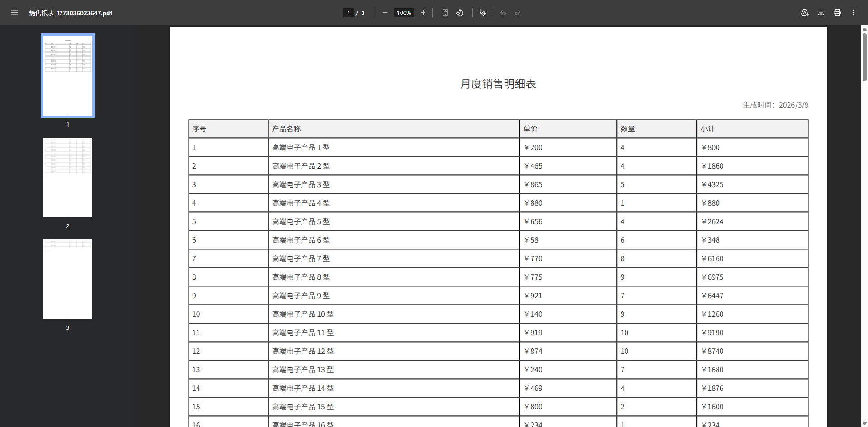Select page 1 thumbnail
The height and width of the screenshot is (427, 868).
click(68, 76)
